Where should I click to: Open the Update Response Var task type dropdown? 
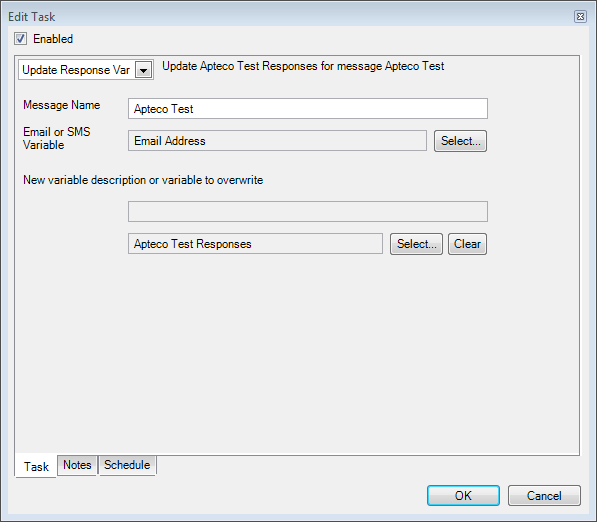(x=144, y=70)
